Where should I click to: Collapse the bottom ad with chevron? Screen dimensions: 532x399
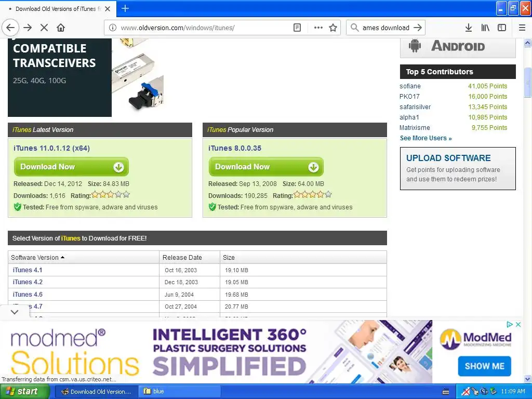tap(15, 312)
